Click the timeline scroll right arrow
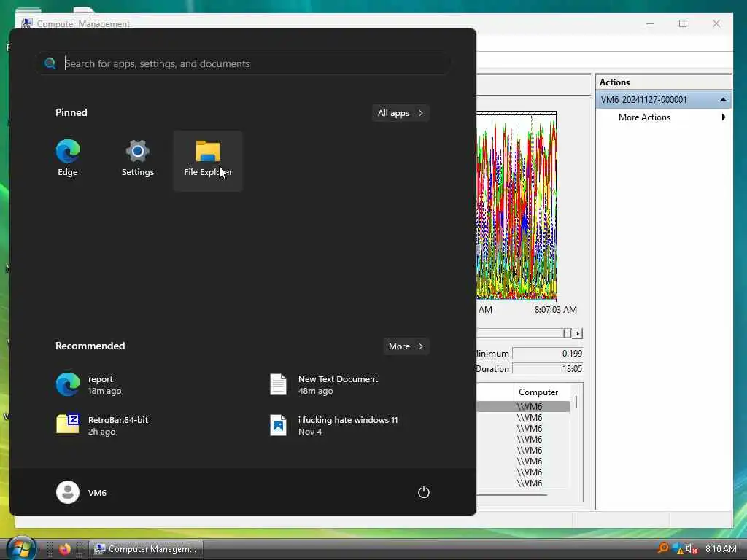This screenshot has width=747, height=560. 578,333
